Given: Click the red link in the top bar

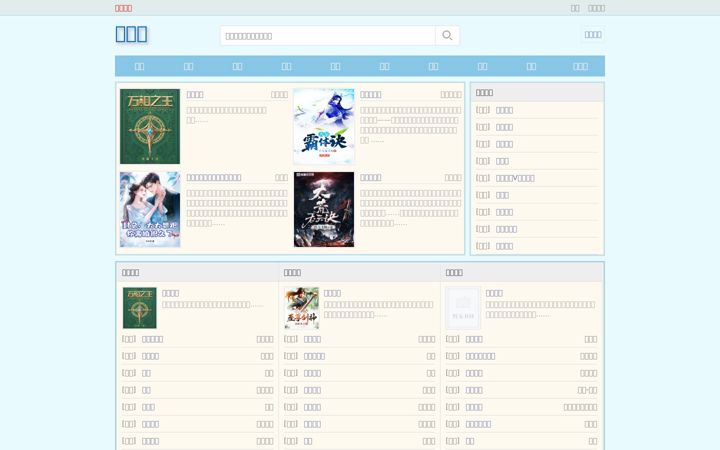Looking at the screenshot, I should click(124, 8).
